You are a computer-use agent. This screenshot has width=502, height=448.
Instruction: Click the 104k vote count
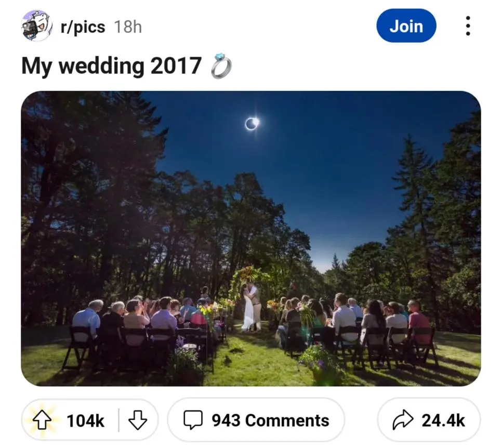tap(85, 420)
